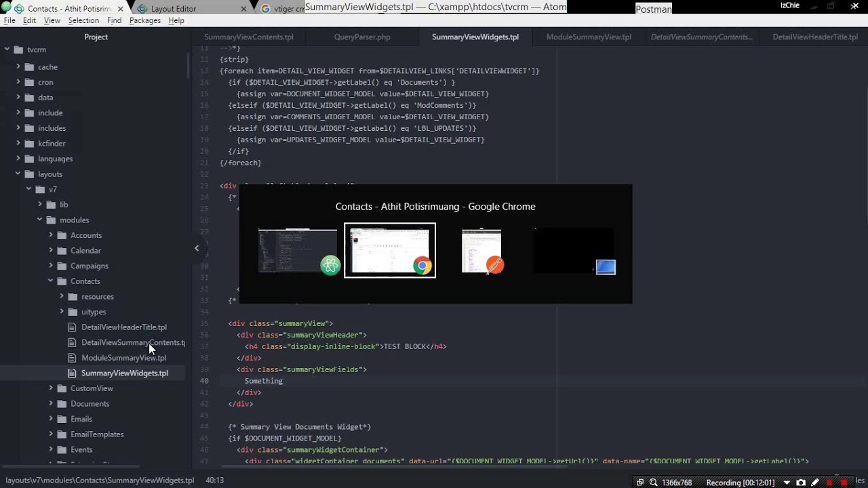Image resolution: width=868 pixels, height=488 pixels.
Task: Stop the screen recording
Action: tap(844, 483)
